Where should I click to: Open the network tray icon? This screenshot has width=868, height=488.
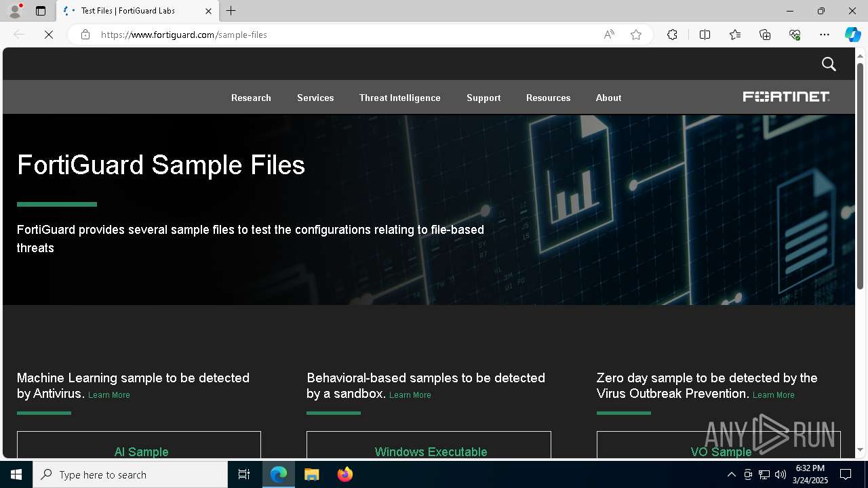764,474
